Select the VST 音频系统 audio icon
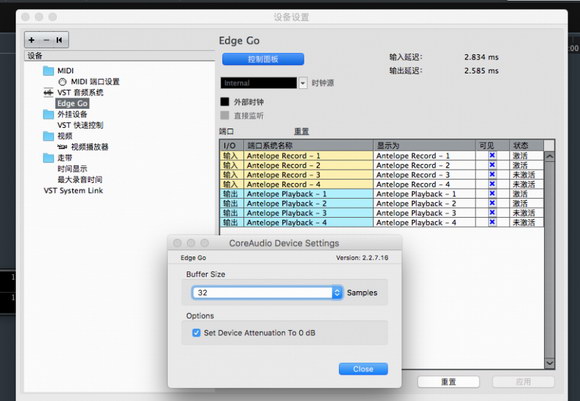Viewport: 580px width, 401px height. click(x=48, y=92)
